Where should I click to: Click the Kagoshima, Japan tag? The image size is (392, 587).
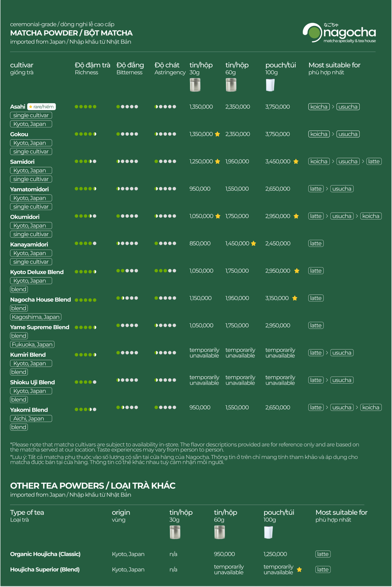[36, 317]
